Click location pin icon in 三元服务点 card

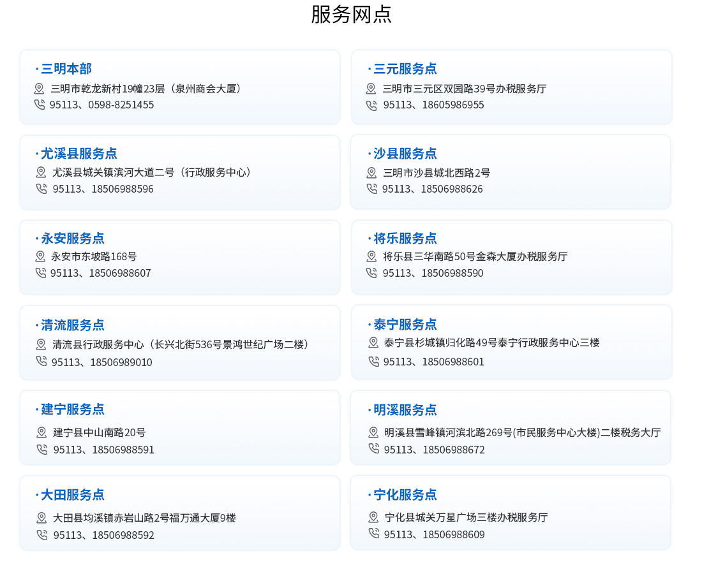tap(371, 89)
